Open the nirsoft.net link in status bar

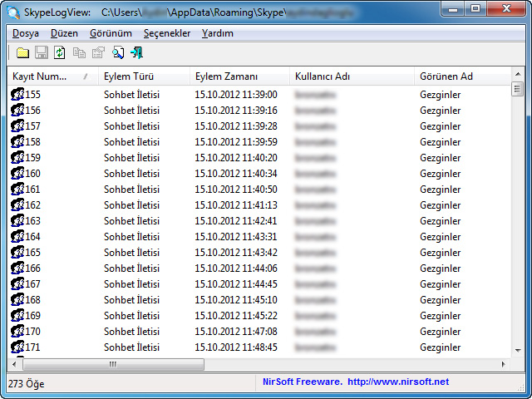pyautogui.click(x=398, y=382)
